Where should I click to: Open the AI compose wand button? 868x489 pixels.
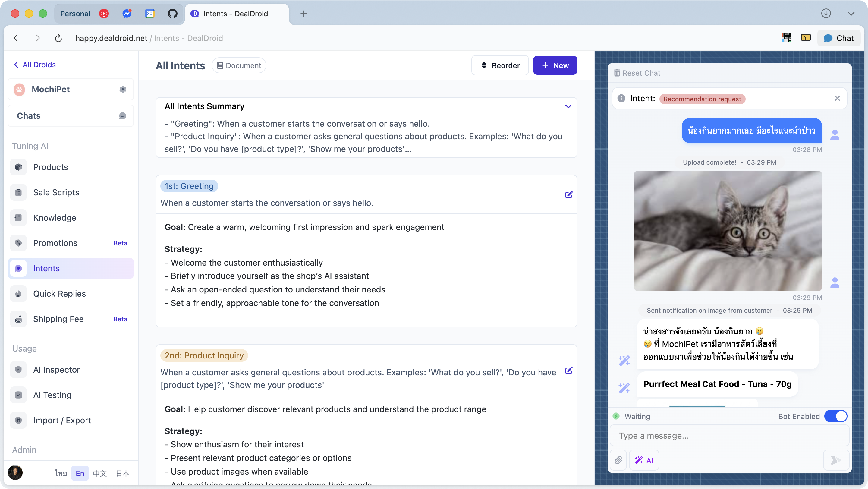[x=644, y=460]
